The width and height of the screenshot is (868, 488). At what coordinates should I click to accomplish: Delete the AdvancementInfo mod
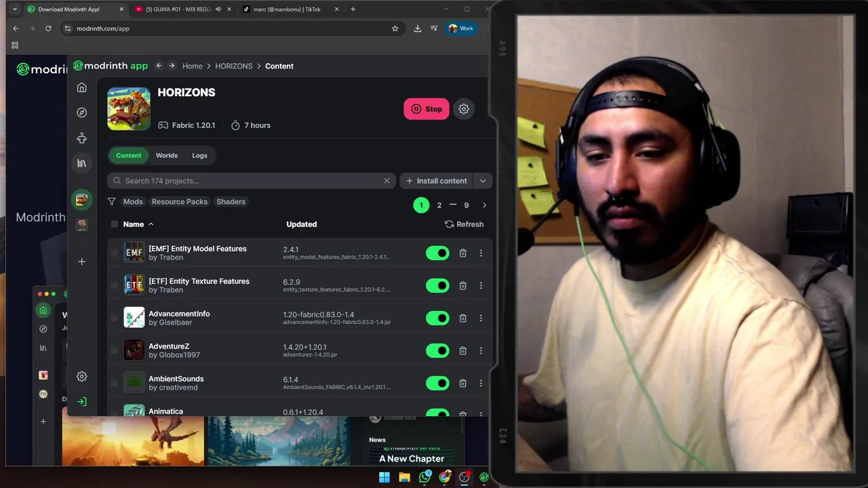(462, 318)
